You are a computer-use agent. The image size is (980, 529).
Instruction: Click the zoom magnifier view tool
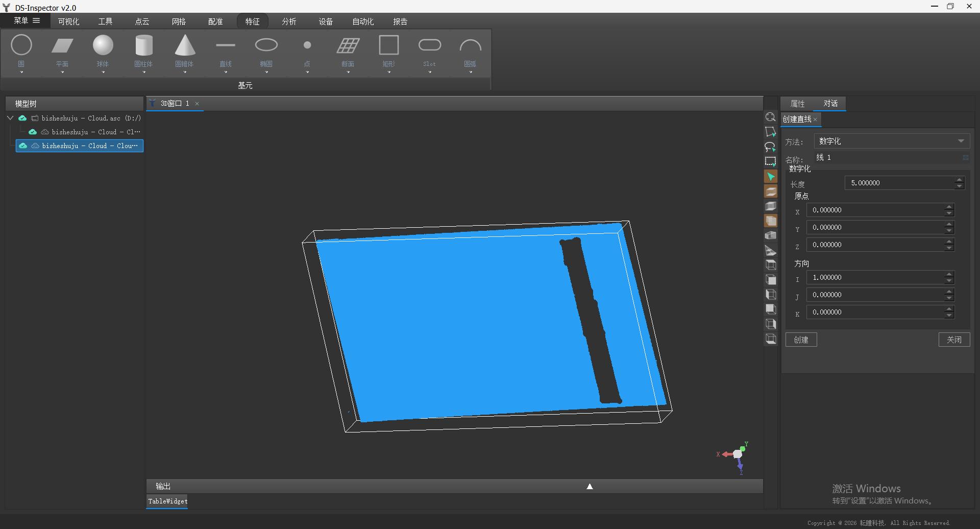coord(771,117)
